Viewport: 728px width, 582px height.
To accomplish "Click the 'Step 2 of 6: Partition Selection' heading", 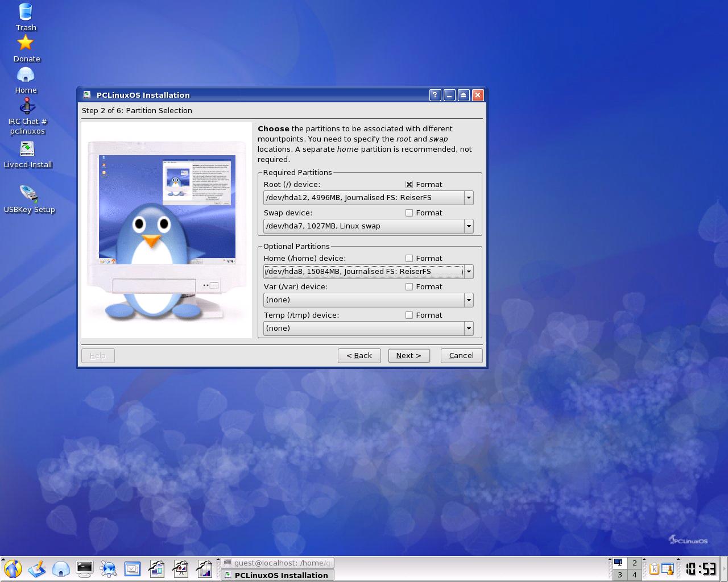I will pyautogui.click(x=137, y=110).
